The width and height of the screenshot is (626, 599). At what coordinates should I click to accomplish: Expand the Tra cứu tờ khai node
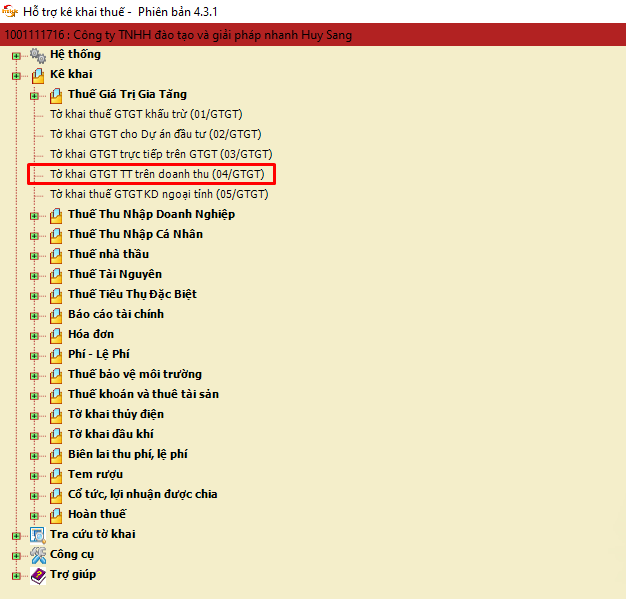point(16,536)
